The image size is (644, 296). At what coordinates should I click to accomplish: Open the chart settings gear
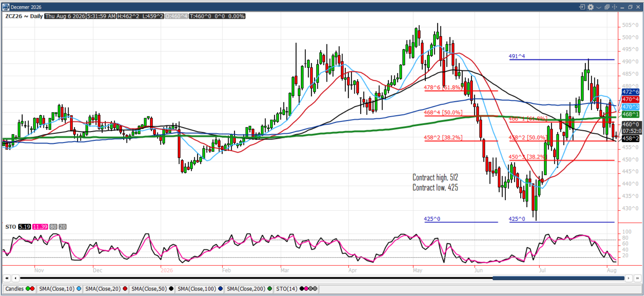tap(591, 7)
